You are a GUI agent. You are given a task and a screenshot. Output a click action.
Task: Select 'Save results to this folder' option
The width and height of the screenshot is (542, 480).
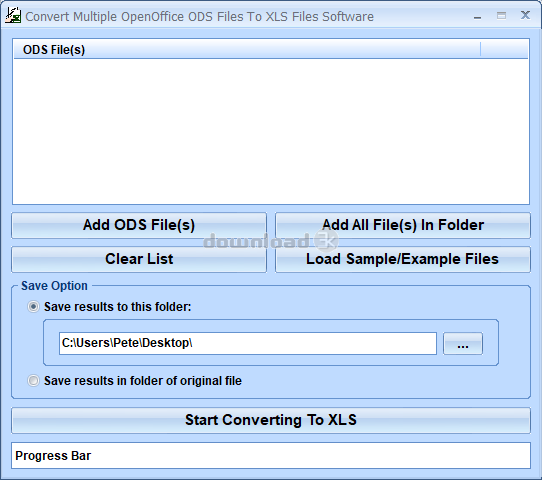34,307
